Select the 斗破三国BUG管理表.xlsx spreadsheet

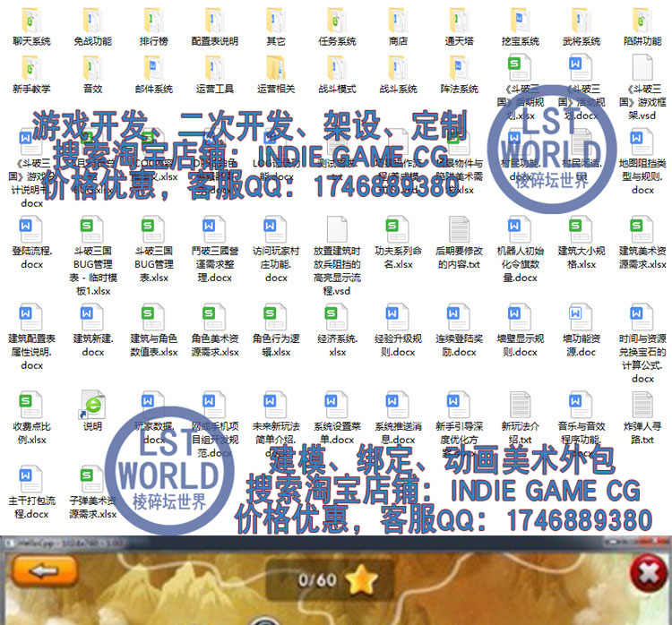[x=153, y=250]
